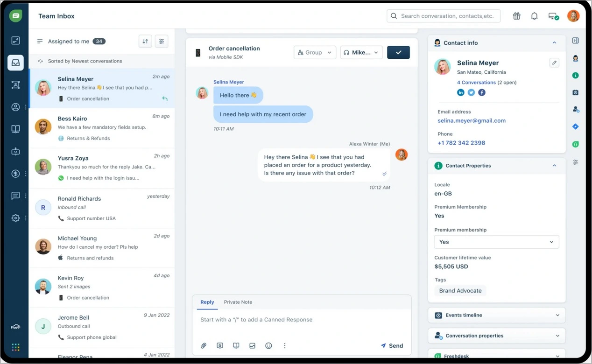Attach a file with the paperclip icon
This screenshot has width=592, height=364.
[204, 346]
